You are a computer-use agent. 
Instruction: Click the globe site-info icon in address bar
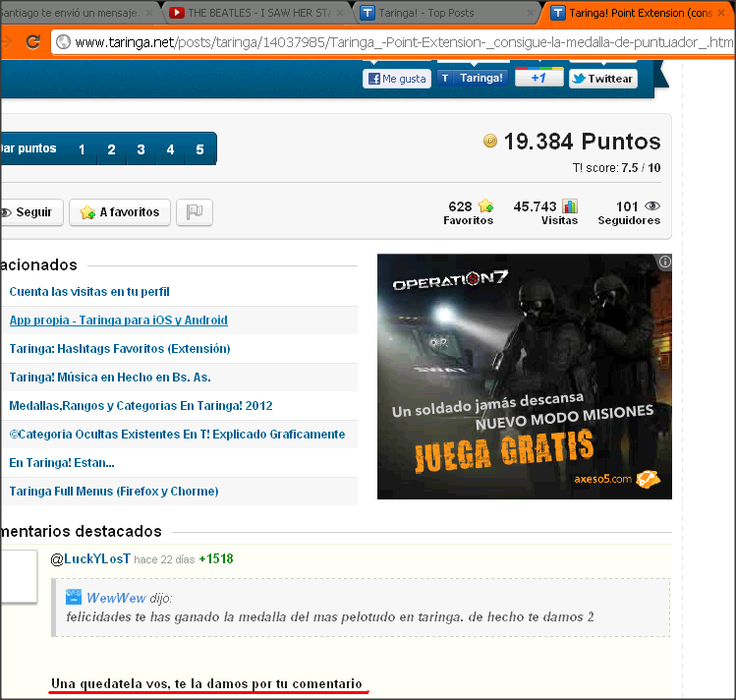coord(63,42)
